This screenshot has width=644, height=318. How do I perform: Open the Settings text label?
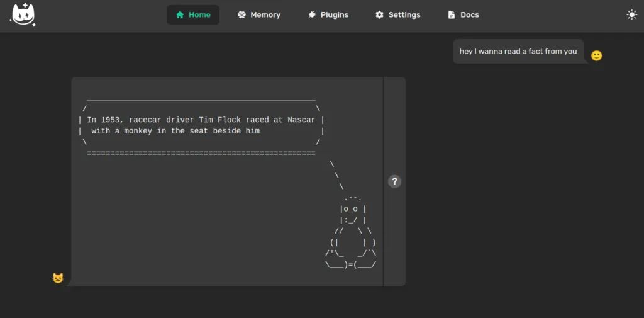point(404,15)
